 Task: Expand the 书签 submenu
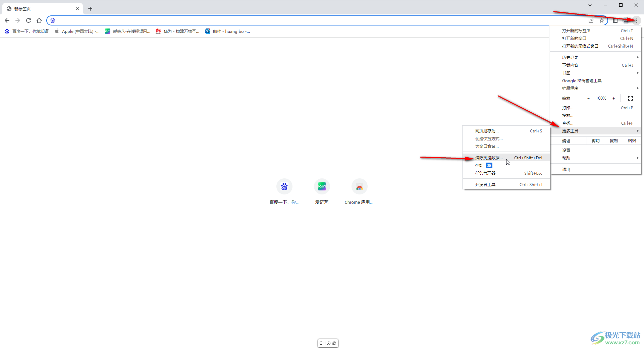coord(595,73)
